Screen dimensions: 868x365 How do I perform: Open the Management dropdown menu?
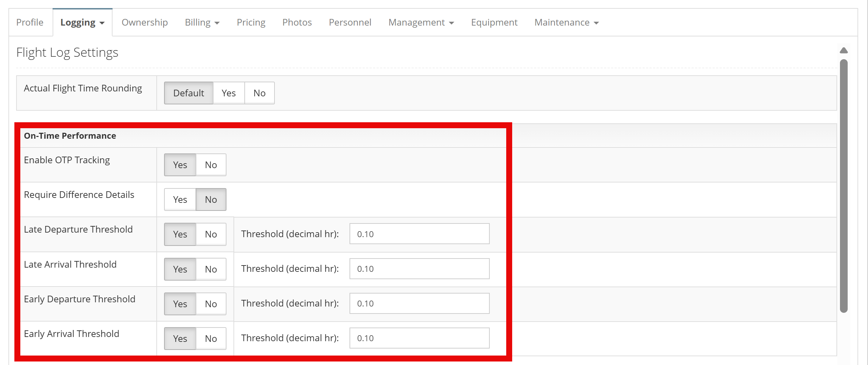pyautogui.click(x=421, y=23)
